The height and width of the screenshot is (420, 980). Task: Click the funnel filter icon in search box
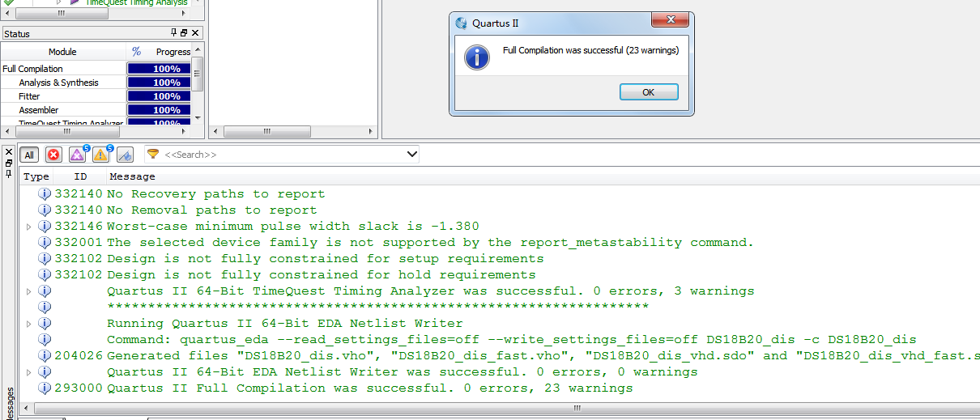coord(153,154)
